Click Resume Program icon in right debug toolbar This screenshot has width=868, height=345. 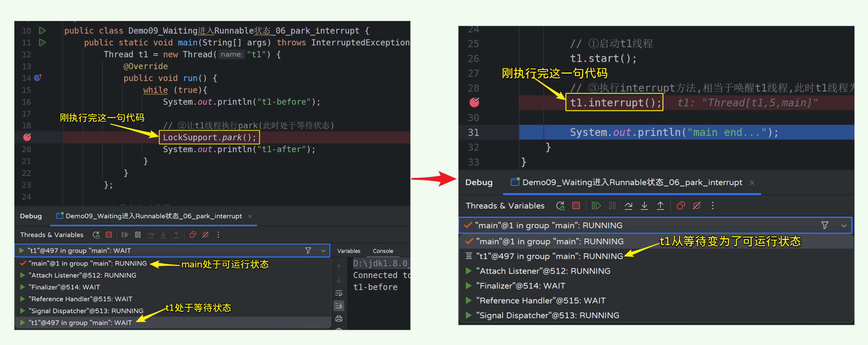tap(596, 205)
